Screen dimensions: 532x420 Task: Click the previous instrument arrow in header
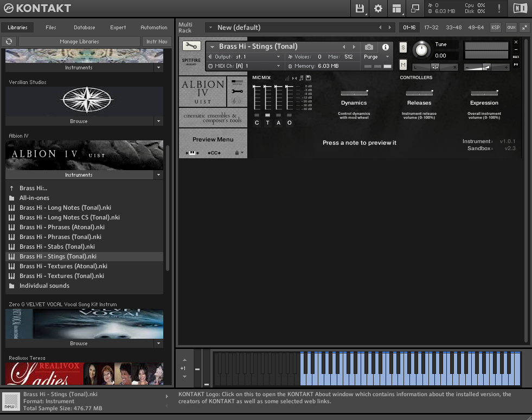[344, 47]
